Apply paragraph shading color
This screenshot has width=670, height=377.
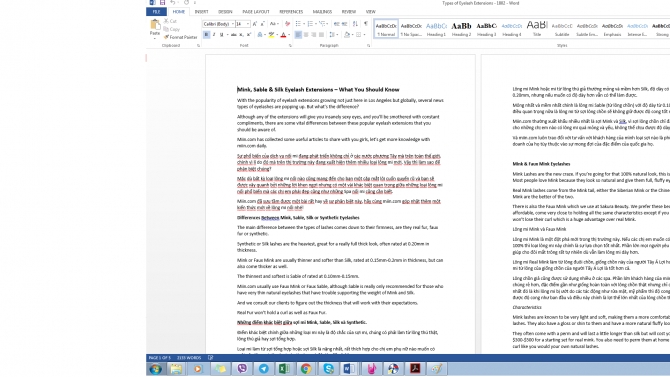(x=347, y=35)
